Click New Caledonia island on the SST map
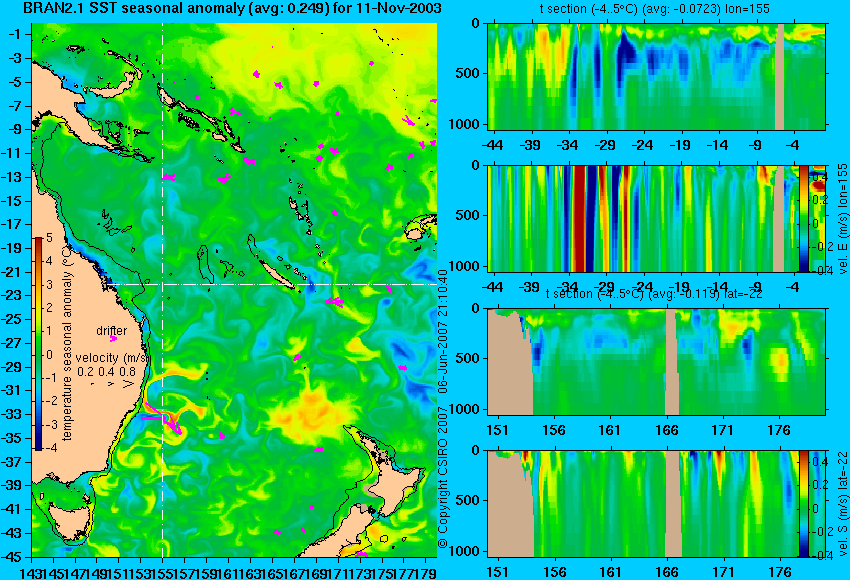 point(275,273)
